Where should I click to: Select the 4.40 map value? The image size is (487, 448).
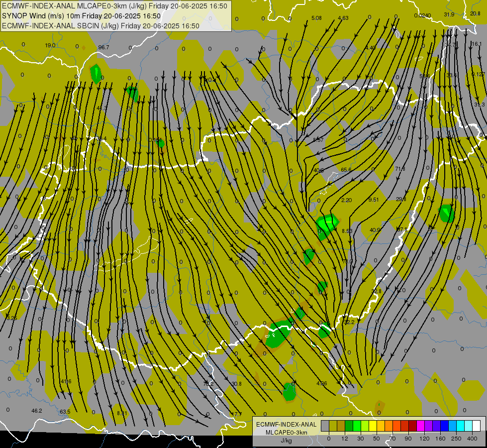click(x=370, y=48)
